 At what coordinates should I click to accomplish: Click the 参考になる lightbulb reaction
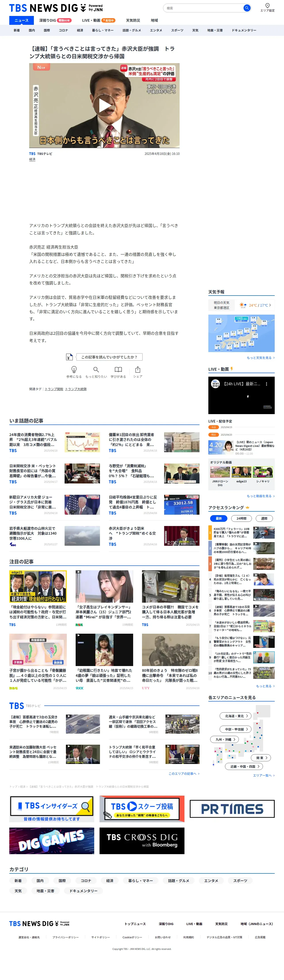(x=74, y=372)
